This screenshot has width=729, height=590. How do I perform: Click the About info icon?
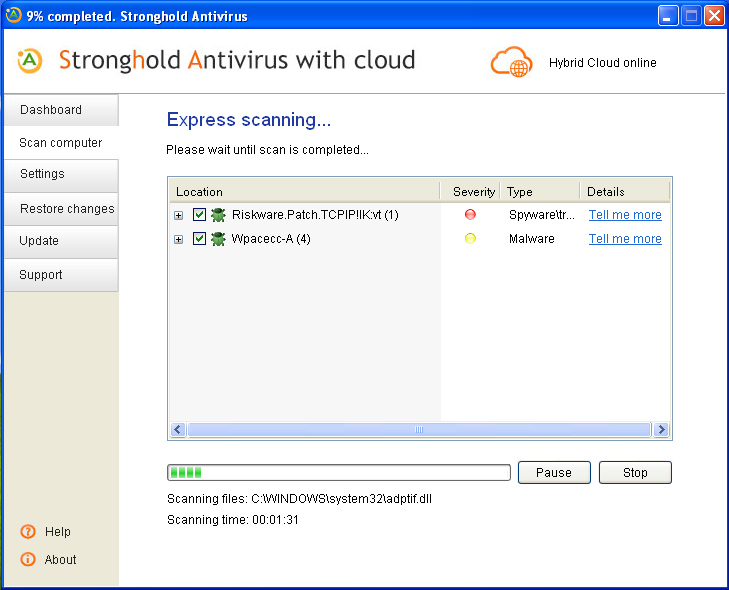[x=28, y=560]
